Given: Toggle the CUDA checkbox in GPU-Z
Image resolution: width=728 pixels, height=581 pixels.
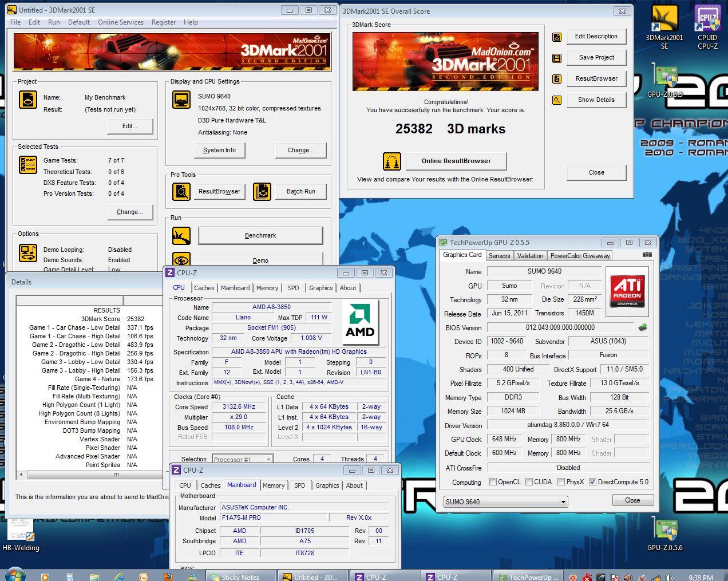Looking at the screenshot, I should (x=529, y=482).
